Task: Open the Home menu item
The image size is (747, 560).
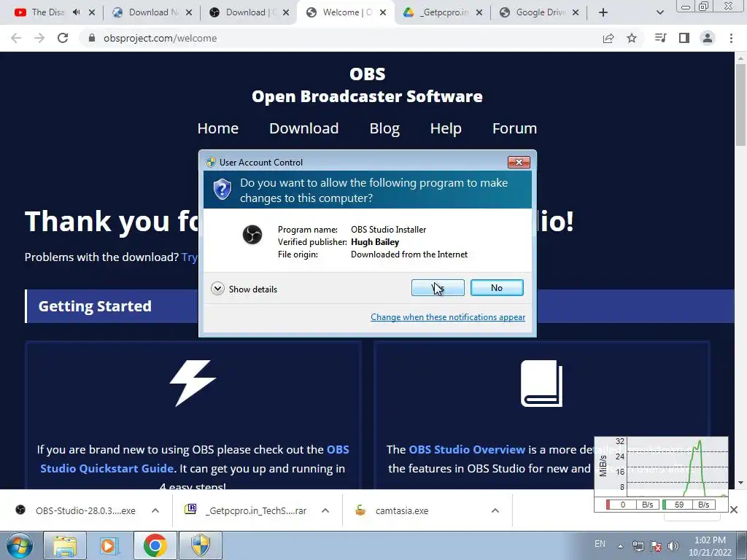Action: (217, 128)
